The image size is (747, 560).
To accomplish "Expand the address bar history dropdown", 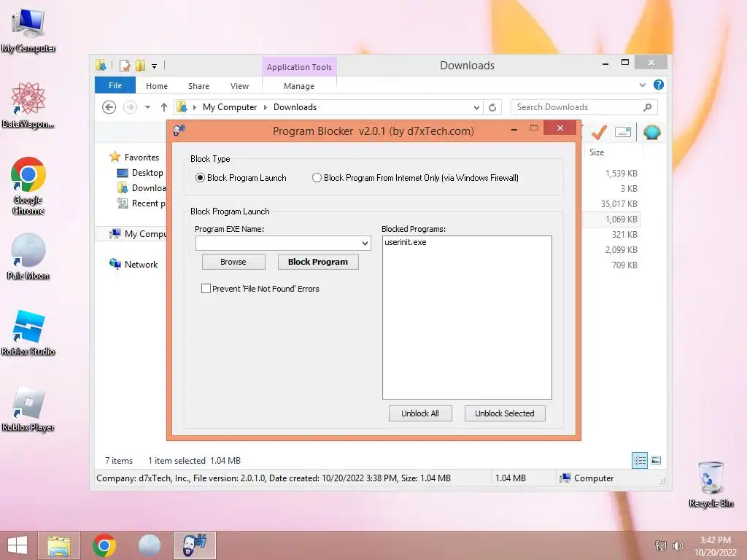I will pyautogui.click(x=476, y=108).
